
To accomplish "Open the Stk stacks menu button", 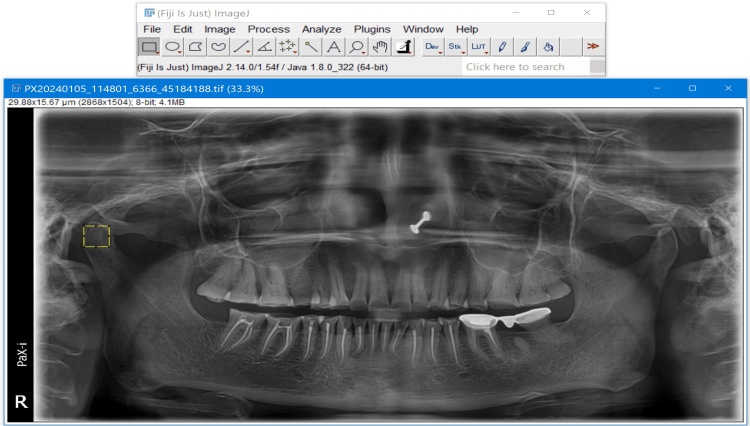I will click(x=455, y=47).
